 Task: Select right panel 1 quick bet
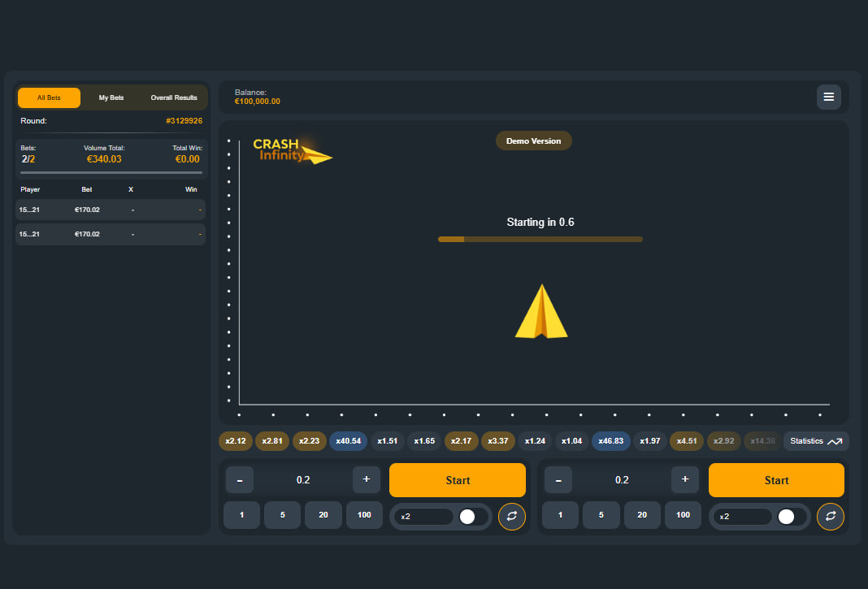pyautogui.click(x=560, y=515)
